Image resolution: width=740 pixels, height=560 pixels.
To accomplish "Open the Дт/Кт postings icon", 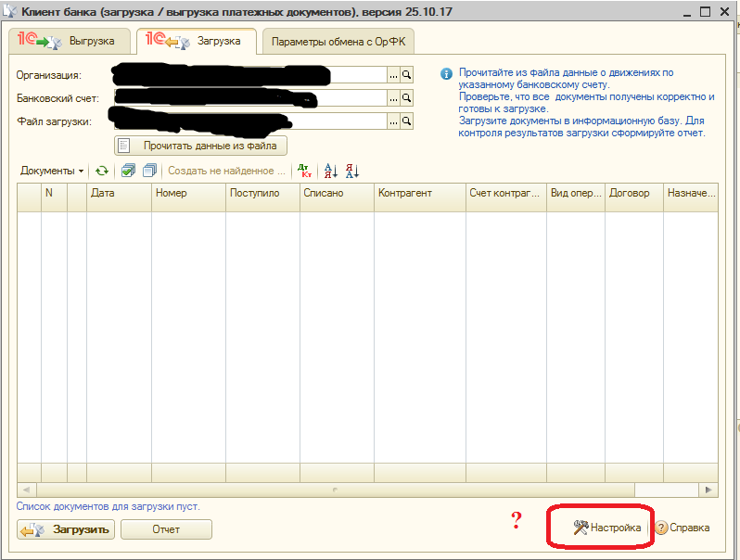I will click(x=305, y=171).
